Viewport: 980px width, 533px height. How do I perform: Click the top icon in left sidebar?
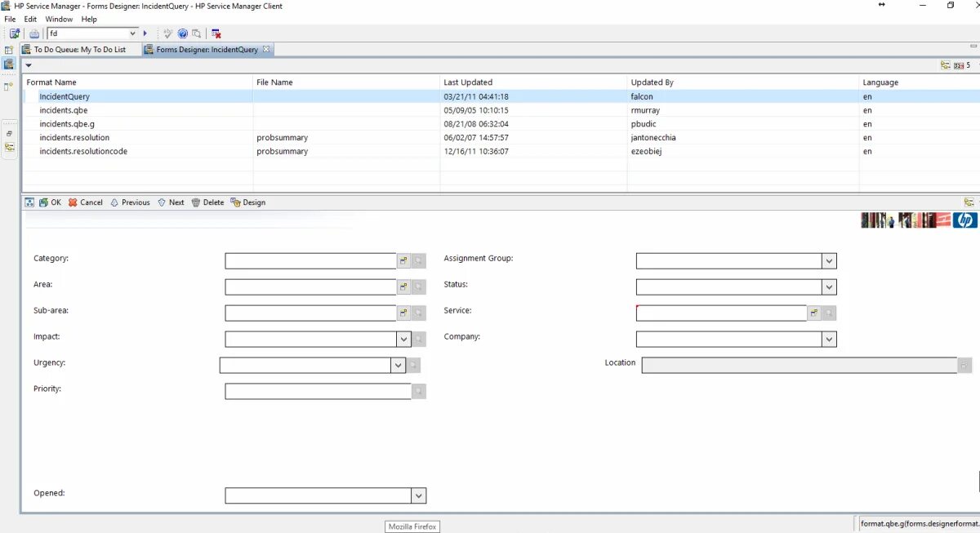coord(9,50)
